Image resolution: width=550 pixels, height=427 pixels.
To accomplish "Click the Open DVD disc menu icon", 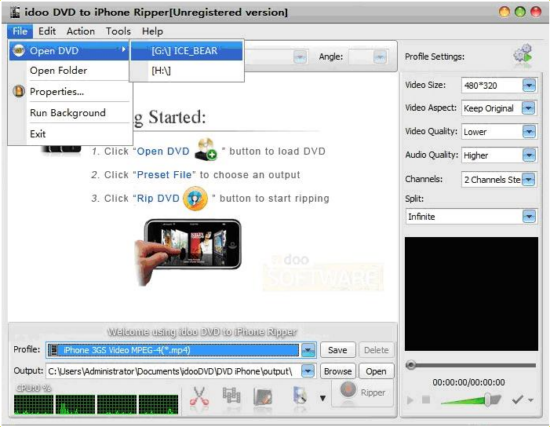I will click(x=19, y=51).
